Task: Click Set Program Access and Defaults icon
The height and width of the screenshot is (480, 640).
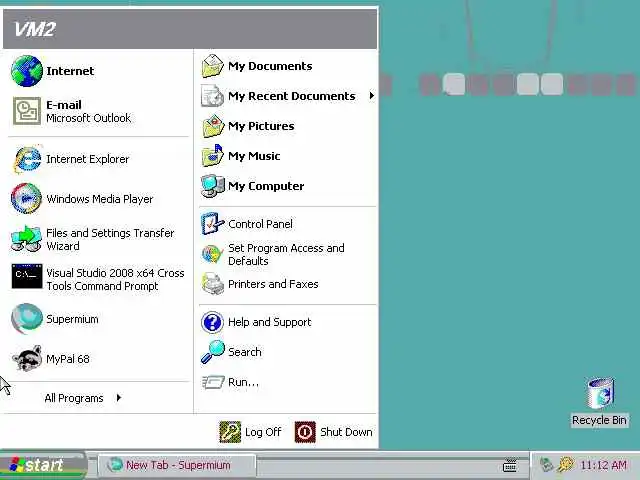Action: click(x=212, y=255)
